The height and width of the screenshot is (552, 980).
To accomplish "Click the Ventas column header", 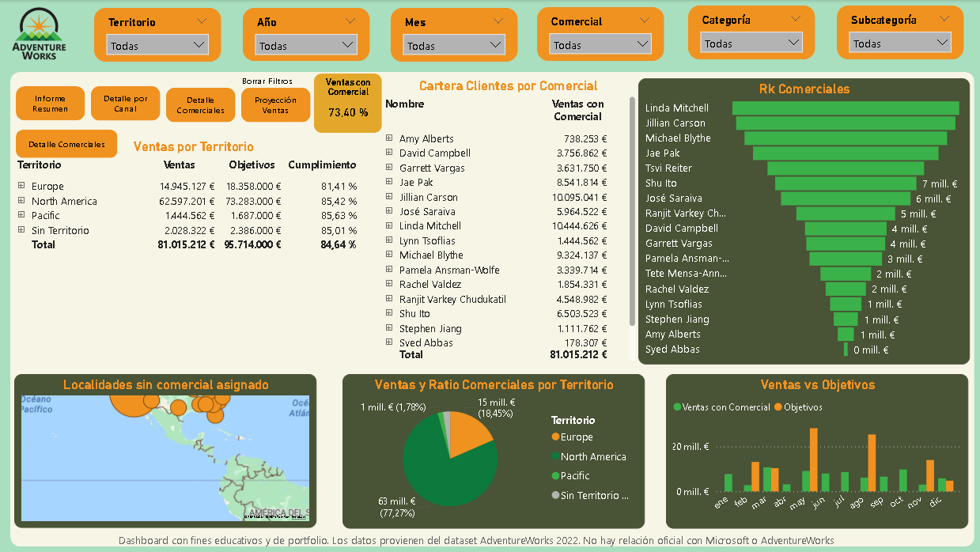I will tap(179, 164).
